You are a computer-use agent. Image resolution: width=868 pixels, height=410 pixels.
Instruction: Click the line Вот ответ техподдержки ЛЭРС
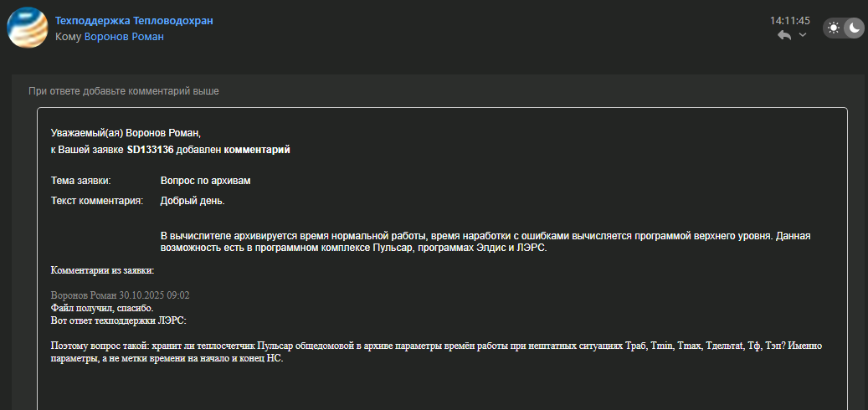118,320
